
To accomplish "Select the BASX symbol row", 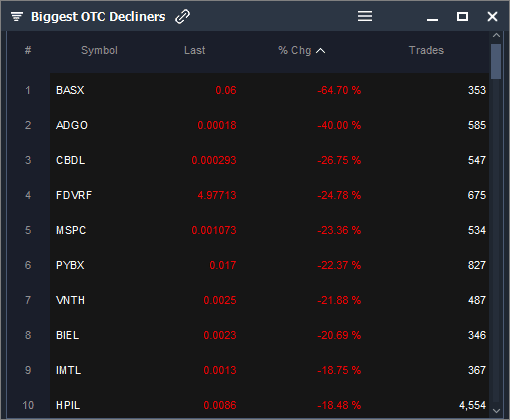I will [x=269, y=90].
